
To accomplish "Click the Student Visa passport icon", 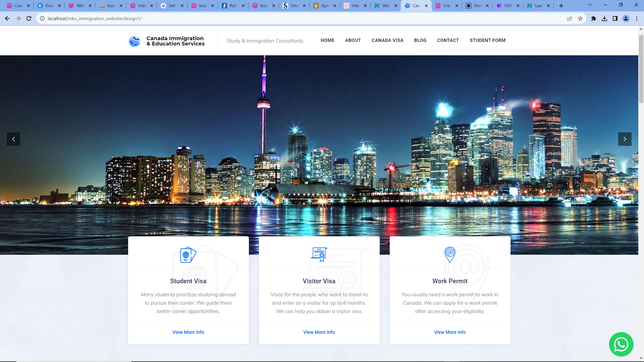I will 188,255.
